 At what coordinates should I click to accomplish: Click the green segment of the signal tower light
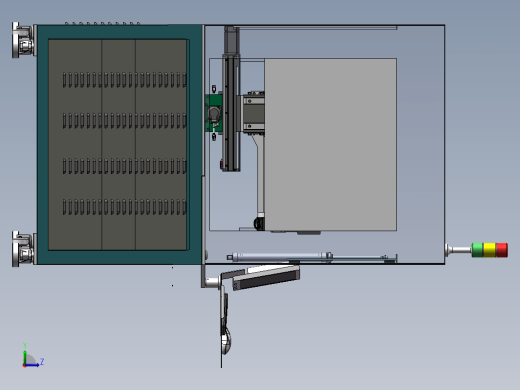tap(477, 250)
